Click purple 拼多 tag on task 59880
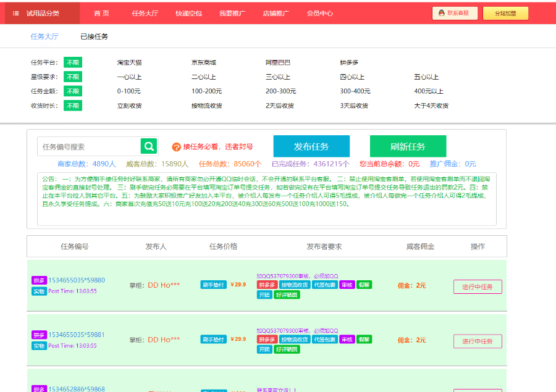The image size is (556, 392). click(x=39, y=280)
